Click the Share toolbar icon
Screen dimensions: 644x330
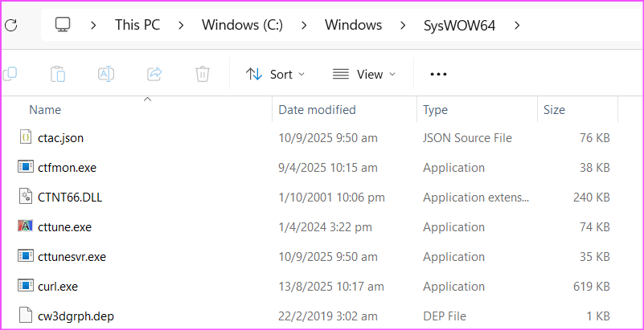click(x=155, y=74)
